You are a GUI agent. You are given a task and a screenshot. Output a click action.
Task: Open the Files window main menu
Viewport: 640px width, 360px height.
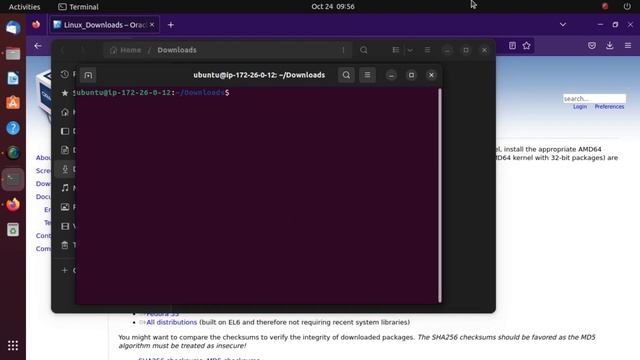click(x=427, y=50)
